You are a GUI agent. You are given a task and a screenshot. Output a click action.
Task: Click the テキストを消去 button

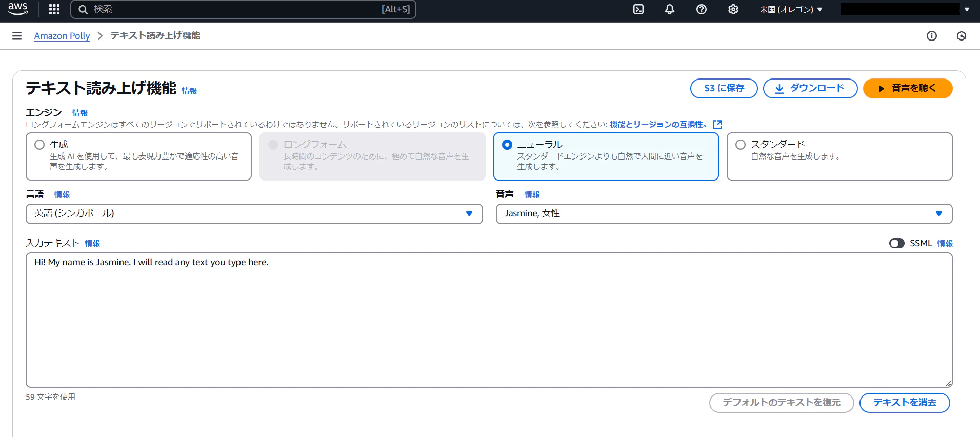coord(905,403)
